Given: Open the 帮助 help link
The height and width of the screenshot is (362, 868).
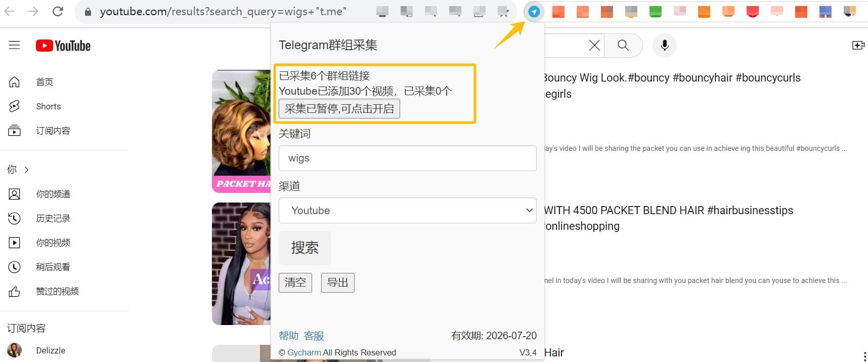Looking at the screenshot, I should pyautogui.click(x=288, y=336).
